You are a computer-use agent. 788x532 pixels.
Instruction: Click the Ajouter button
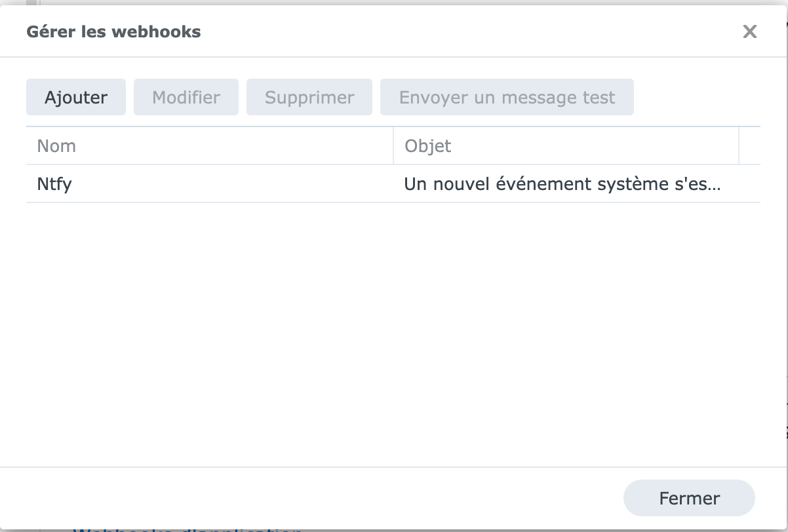76,97
